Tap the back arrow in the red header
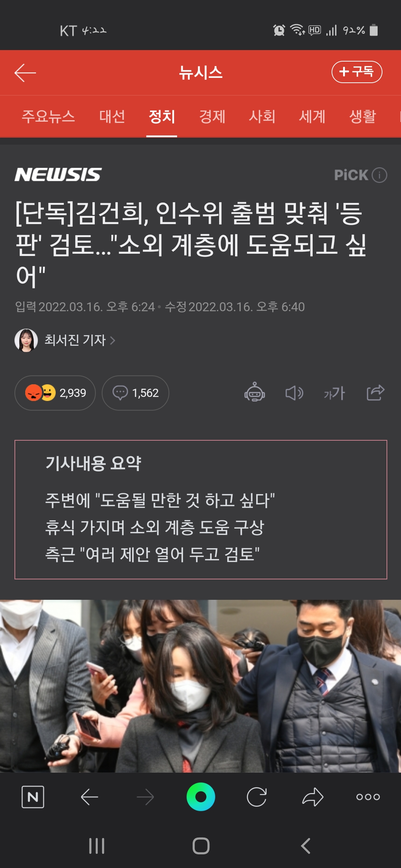Image resolution: width=401 pixels, height=868 pixels. point(25,73)
